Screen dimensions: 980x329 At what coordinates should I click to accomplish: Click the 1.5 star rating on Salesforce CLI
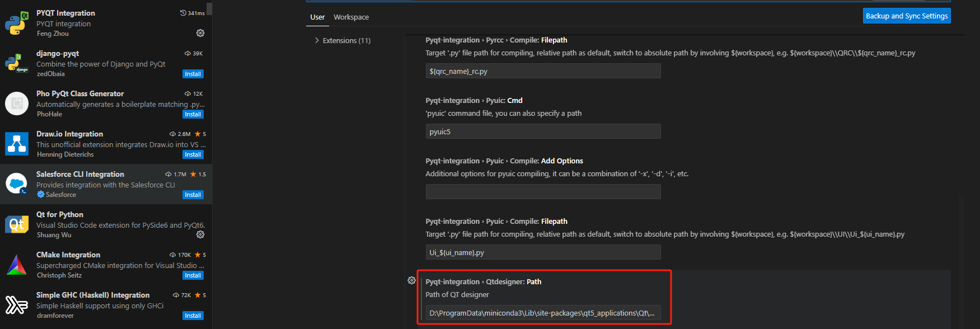pyautogui.click(x=198, y=174)
